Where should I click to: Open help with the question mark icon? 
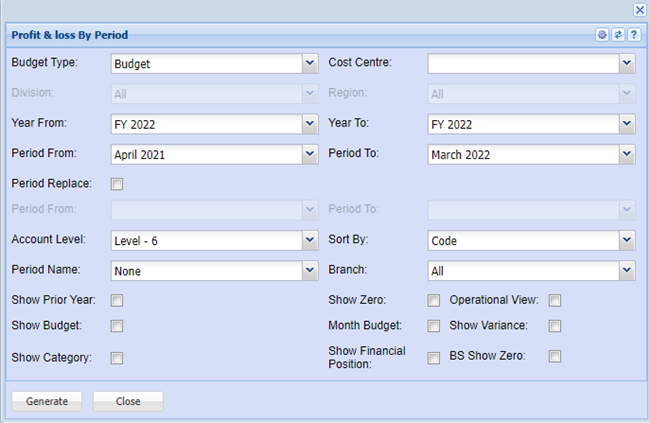633,35
